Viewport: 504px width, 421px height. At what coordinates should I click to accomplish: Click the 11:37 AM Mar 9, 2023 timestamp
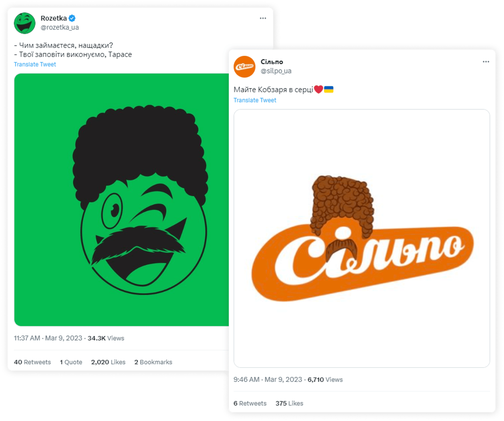point(48,338)
